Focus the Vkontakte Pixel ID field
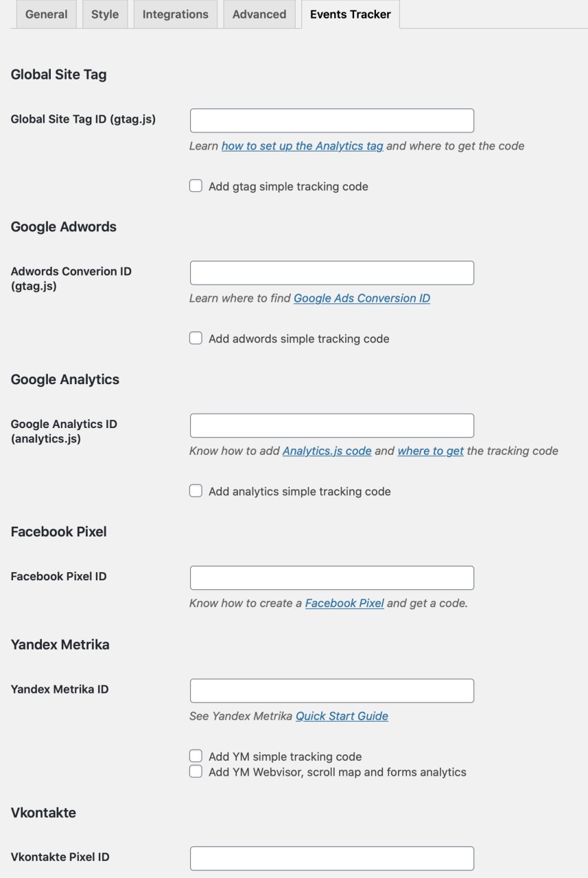The width and height of the screenshot is (588, 878). pos(332,858)
